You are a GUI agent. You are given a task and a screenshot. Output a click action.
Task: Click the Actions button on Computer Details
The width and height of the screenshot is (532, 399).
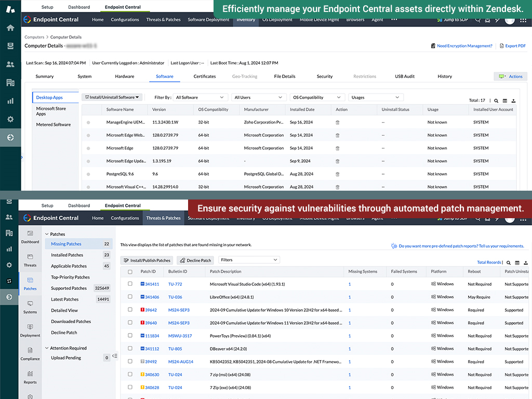[x=511, y=76]
